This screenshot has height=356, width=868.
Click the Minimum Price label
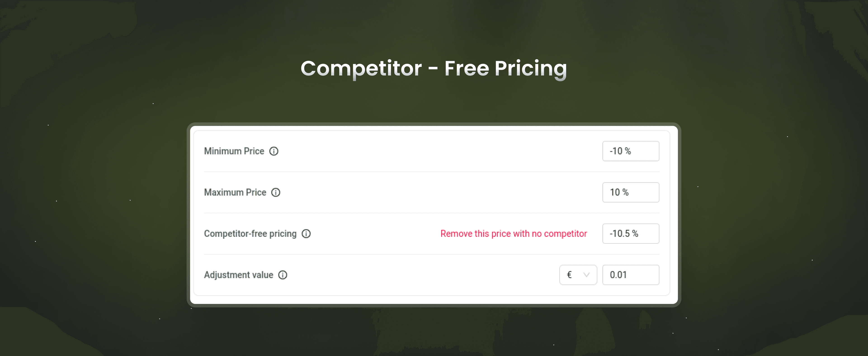pyautogui.click(x=234, y=151)
